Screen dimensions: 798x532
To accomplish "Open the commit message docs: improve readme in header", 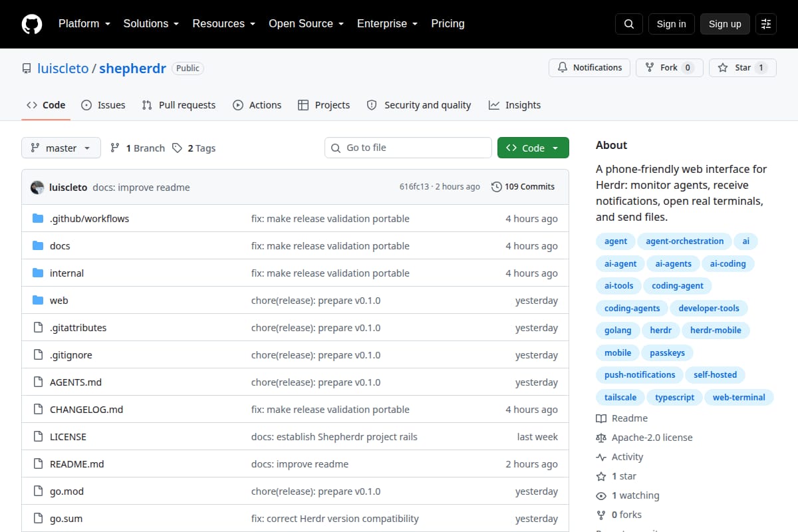I will [x=141, y=188].
